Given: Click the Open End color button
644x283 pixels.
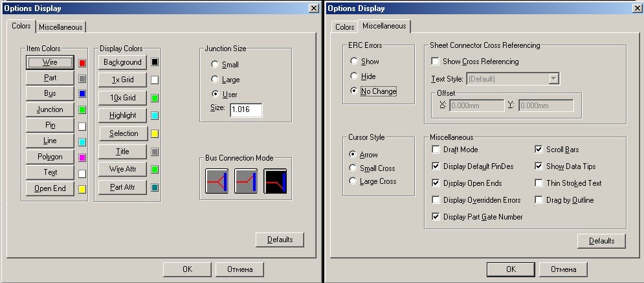Looking at the screenshot, I should [50, 188].
